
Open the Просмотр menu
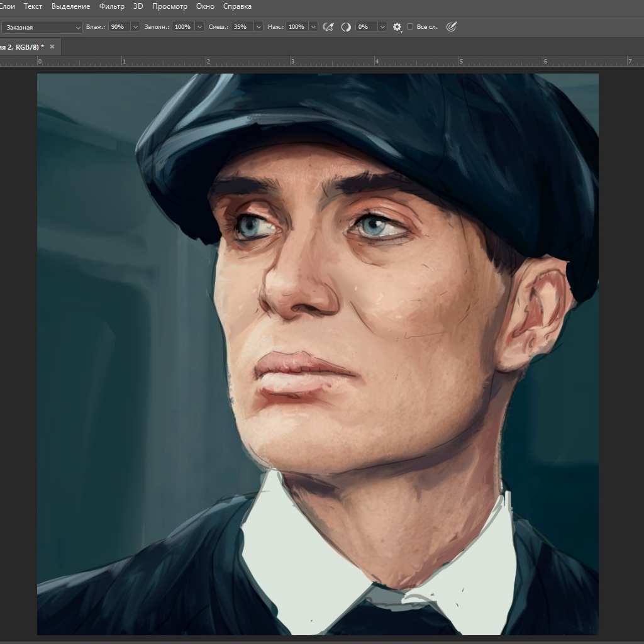point(170,6)
